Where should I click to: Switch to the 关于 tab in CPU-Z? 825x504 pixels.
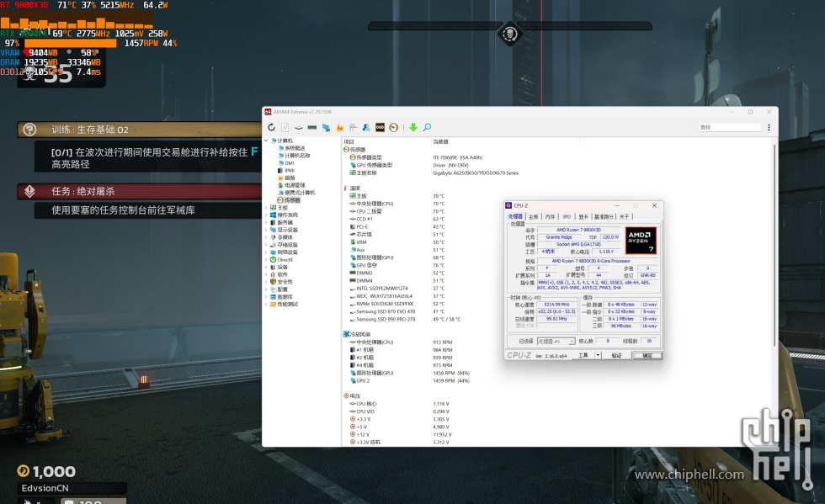point(624,217)
